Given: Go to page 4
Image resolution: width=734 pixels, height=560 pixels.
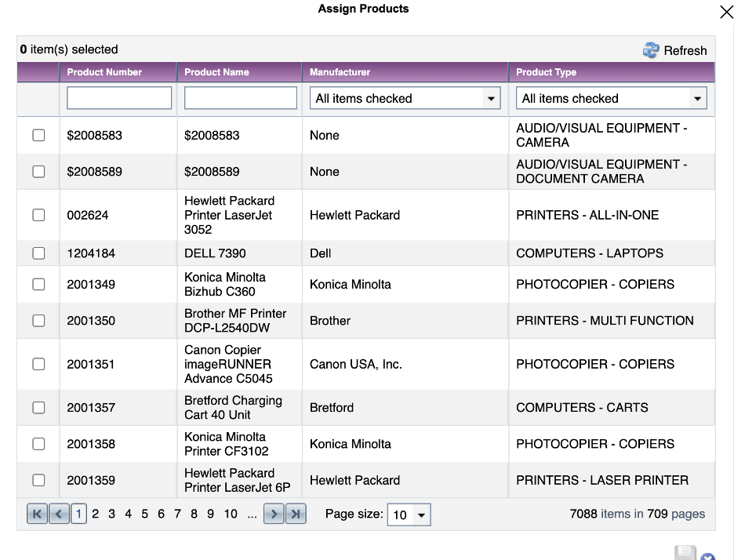Looking at the screenshot, I should [x=129, y=514].
